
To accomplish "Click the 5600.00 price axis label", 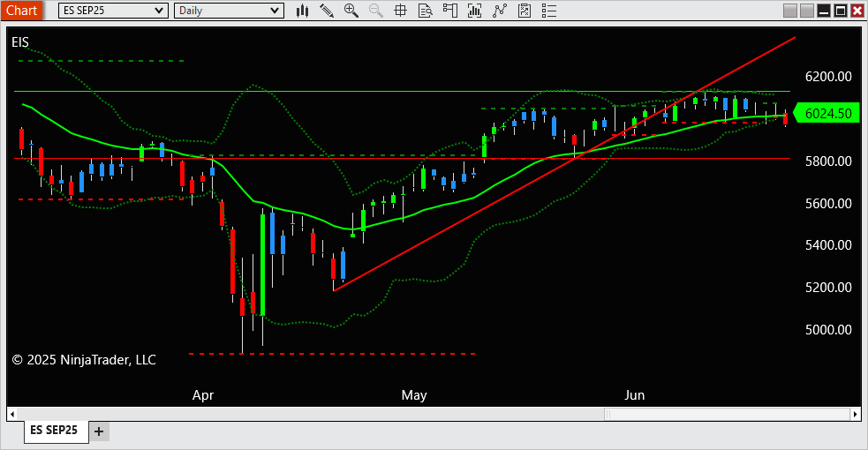I will pyautogui.click(x=828, y=204).
